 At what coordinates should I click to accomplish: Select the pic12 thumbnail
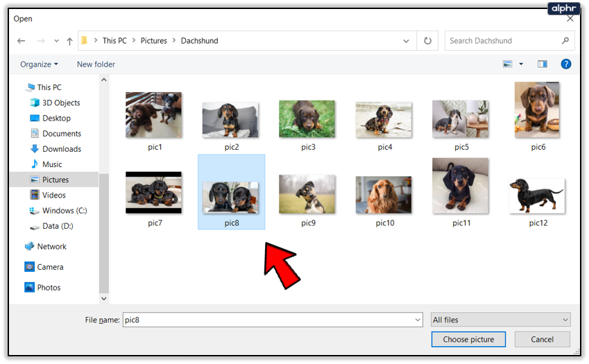click(537, 196)
